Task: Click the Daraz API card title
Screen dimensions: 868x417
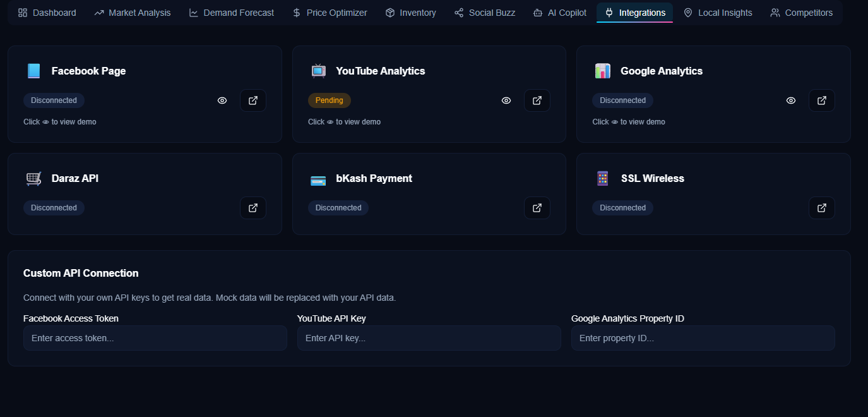Action: point(75,179)
